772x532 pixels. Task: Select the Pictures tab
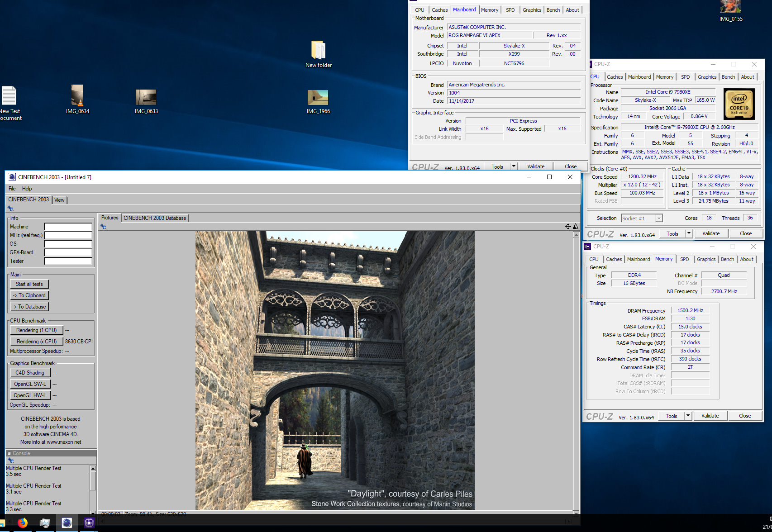coord(110,218)
